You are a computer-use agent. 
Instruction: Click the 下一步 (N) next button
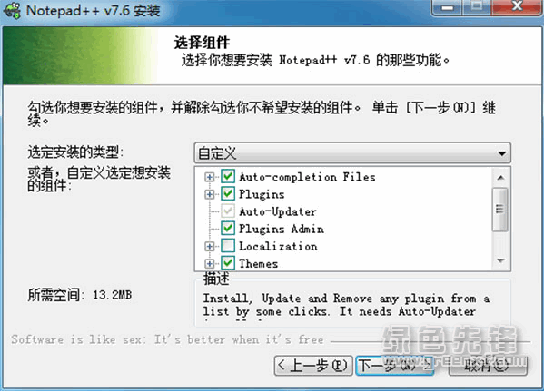395,366
